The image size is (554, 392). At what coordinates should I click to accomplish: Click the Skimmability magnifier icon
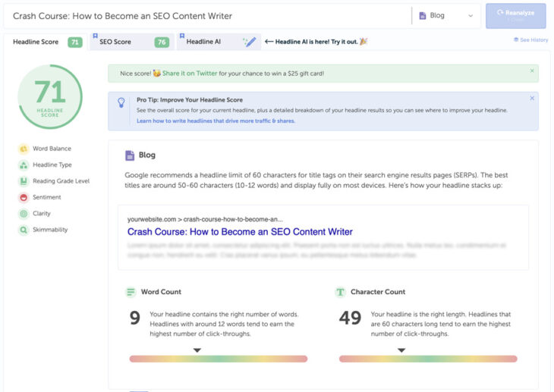click(x=24, y=230)
